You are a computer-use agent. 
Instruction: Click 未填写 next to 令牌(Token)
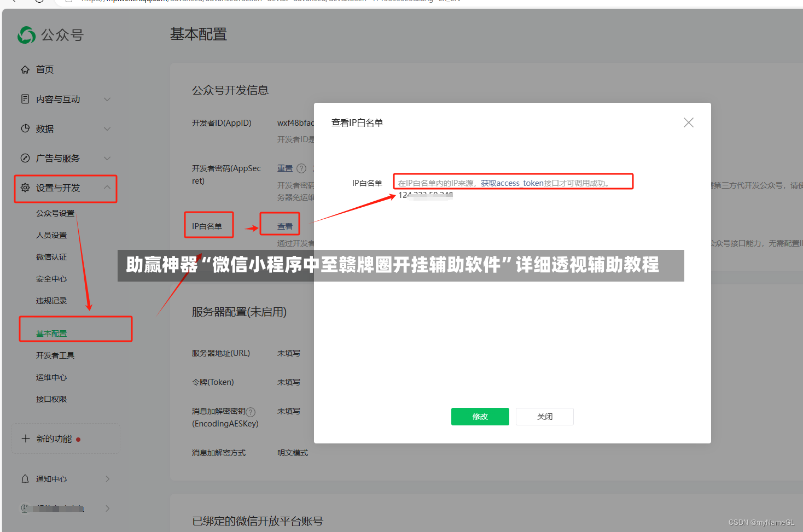tap(289, 382)
